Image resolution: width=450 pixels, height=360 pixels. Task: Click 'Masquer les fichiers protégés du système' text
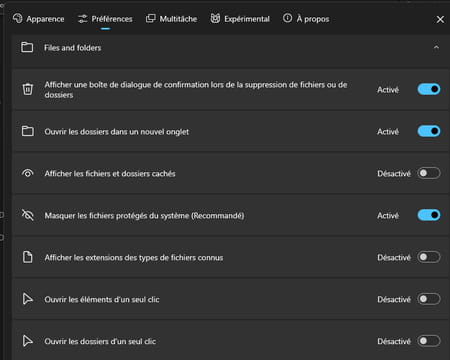[x=144, y=216]
